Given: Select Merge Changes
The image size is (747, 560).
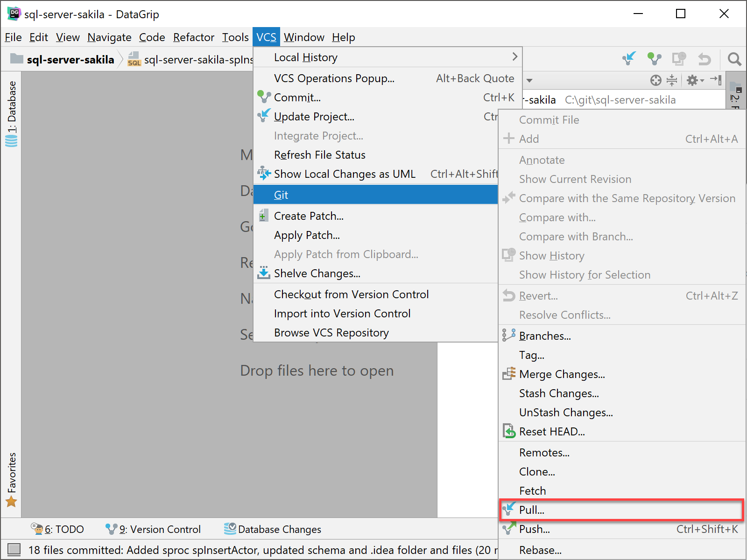Looking at the screenshot, I should point(622,374).
